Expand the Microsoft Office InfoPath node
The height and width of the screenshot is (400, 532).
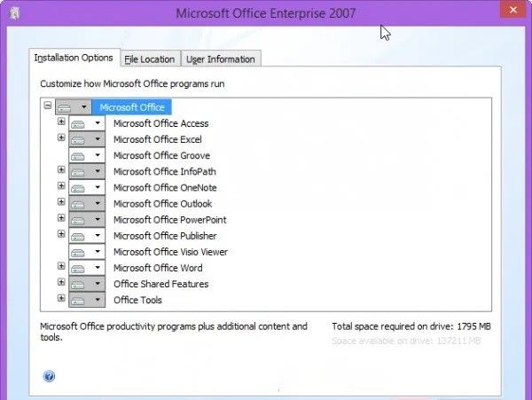coord(61,169)
